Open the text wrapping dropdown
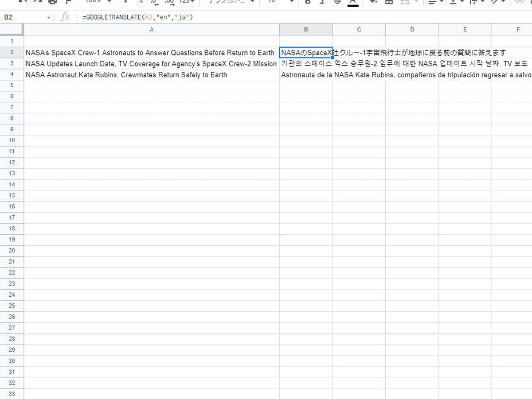Image resolution: width=532 pixels, height=399 pixels. pos(477,2)
